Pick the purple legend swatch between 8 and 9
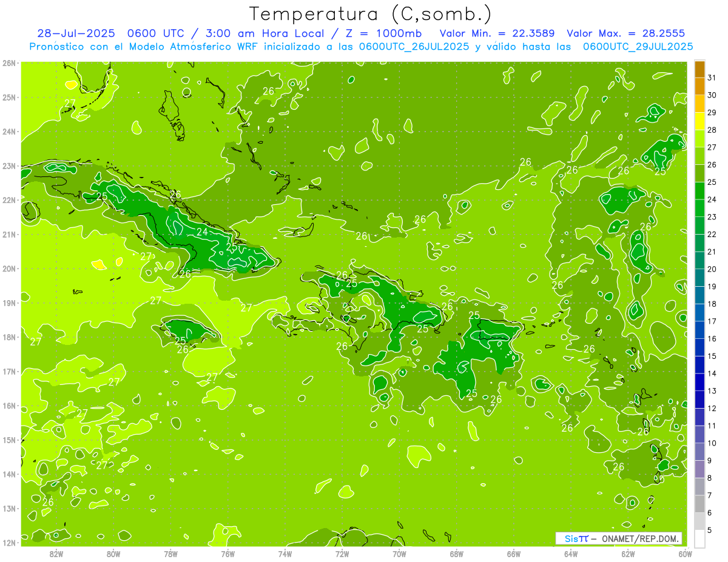Screen dimensions: 728x562 click(699, 469)
